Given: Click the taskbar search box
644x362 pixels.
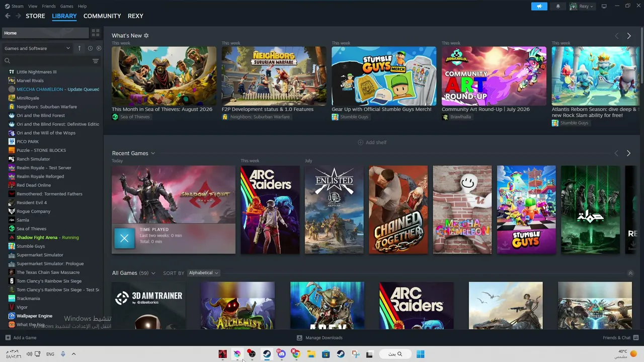Looking at the screenshot, I should [x=395, y=354].
